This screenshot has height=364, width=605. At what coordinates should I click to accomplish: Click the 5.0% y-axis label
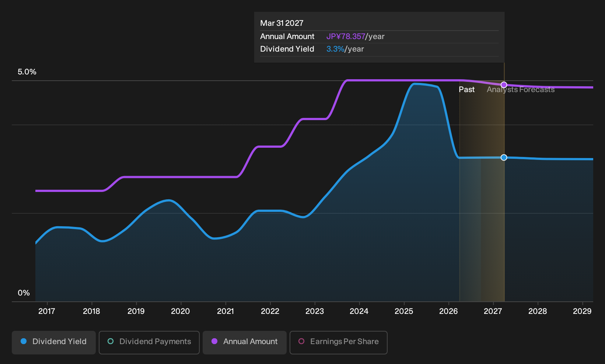pyautogui.click(x=27, y=72)
